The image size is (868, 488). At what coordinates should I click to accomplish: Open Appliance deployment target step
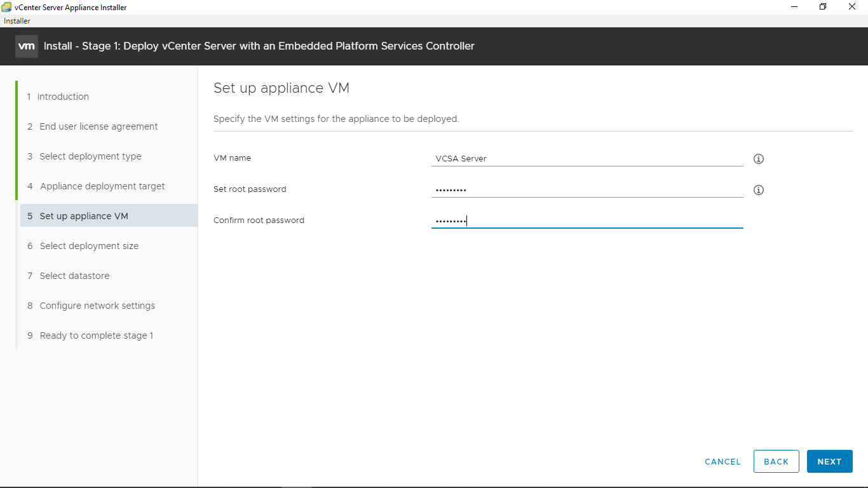point(102,186)
